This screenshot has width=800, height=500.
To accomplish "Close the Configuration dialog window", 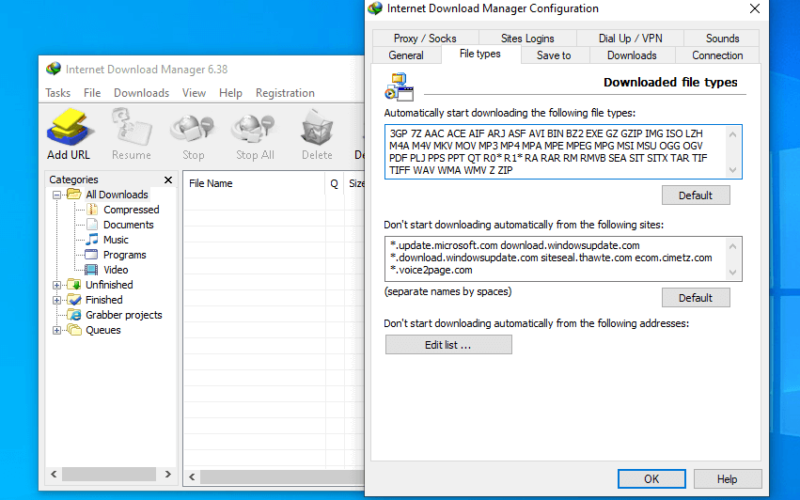I will coord(755,9).
